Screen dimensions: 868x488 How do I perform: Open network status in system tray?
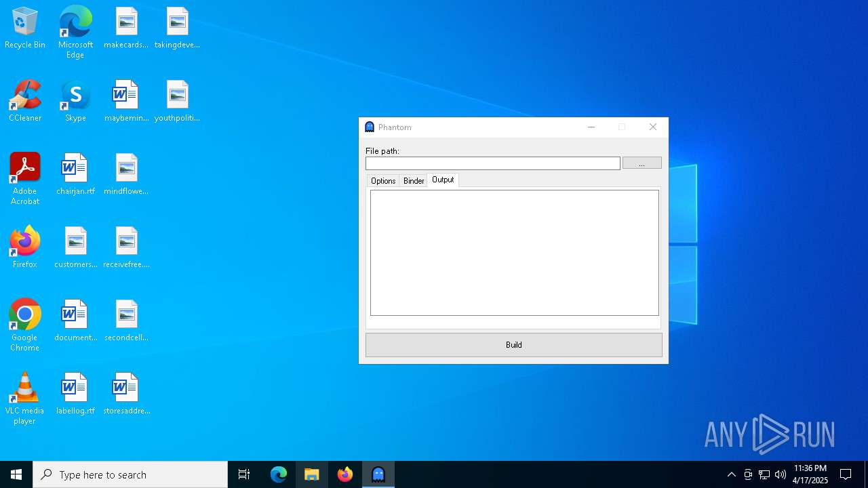coord(764,474)
